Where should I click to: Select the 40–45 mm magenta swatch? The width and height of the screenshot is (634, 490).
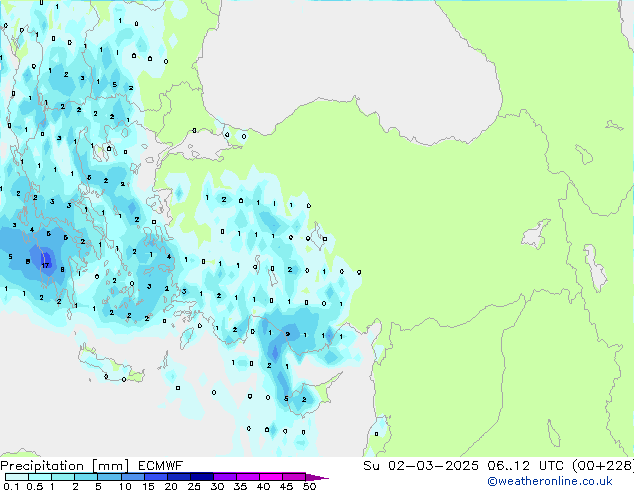[x=271, y=477]
